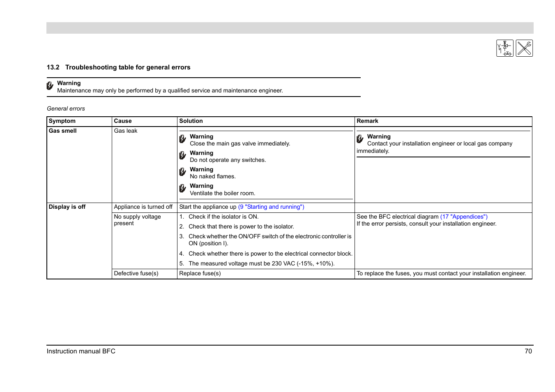Viewport: 555px width, 392px height.
Task: Click the page number 70
Action: [528, 351]
